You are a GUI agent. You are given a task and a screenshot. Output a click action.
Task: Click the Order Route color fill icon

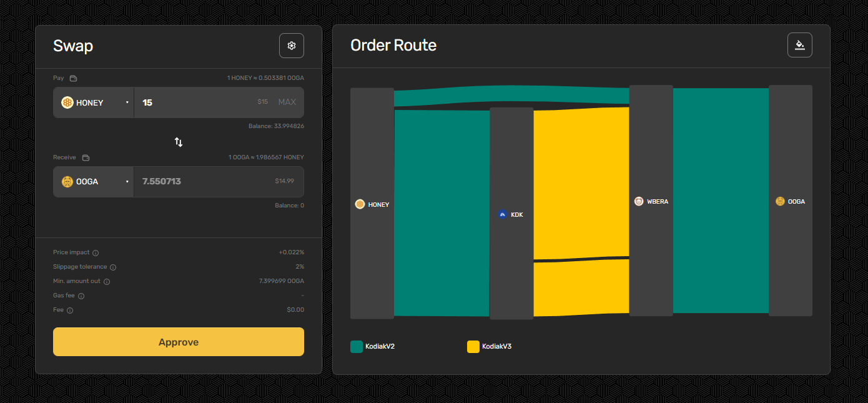pos(799,45)
